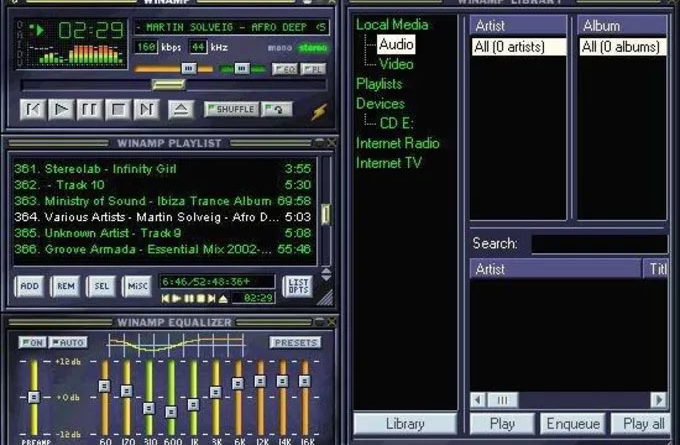Toggle the equalizer AUTO button
The width and height of the screenshot is (680, 445).
coord(68,343)
